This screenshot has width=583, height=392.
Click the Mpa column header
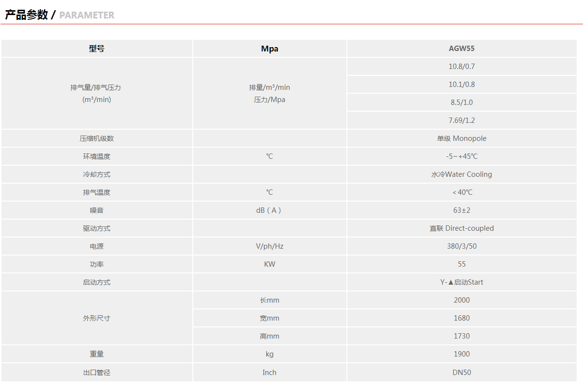270,49
